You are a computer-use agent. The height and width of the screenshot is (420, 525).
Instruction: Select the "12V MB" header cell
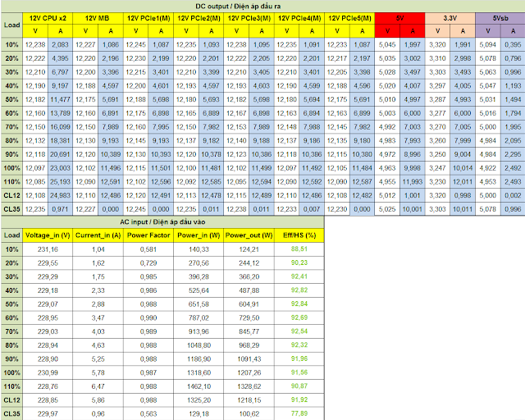click(98, 16)
